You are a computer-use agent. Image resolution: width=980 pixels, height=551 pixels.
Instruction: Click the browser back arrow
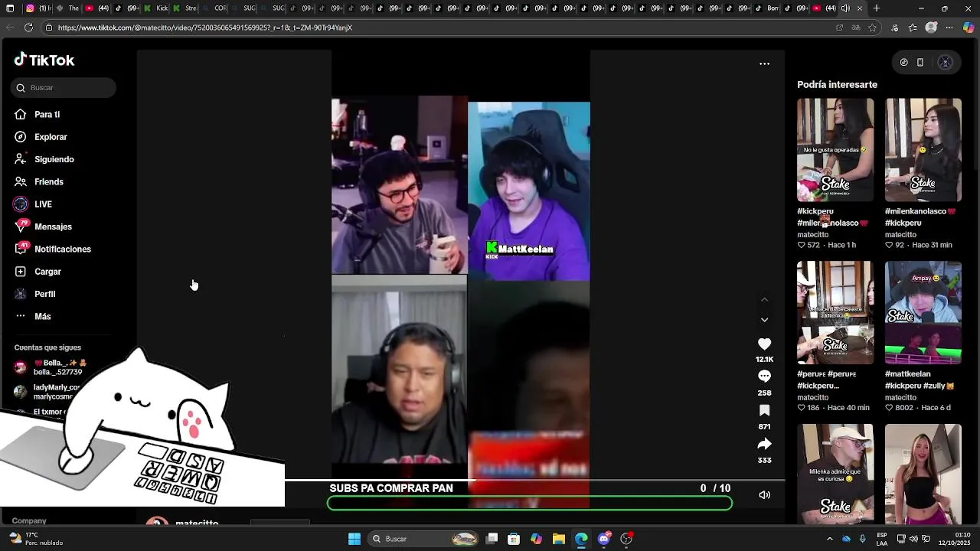point(10,28)
